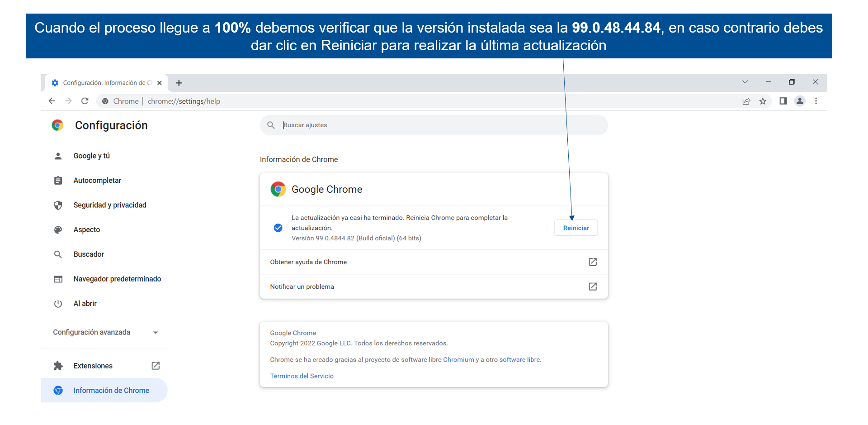Open the user profile avatar
The image size is (868, 425).
point(800,101)
